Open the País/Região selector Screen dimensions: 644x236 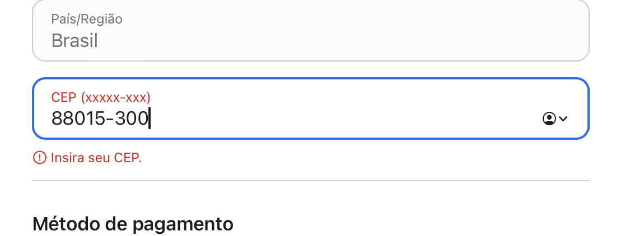click(311, 30)
